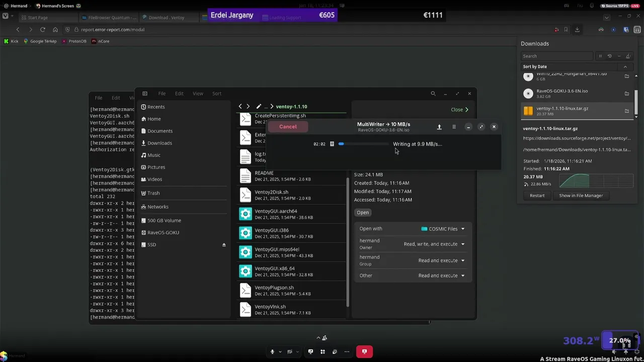
Task: Select the RaveOS-GOKU-3.6-EN.iso download entry
Action: 577,94
